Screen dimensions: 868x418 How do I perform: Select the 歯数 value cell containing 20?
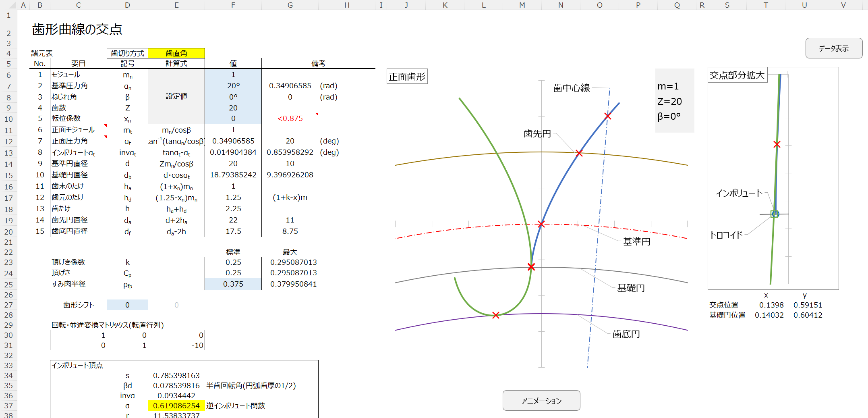[233, 108]
